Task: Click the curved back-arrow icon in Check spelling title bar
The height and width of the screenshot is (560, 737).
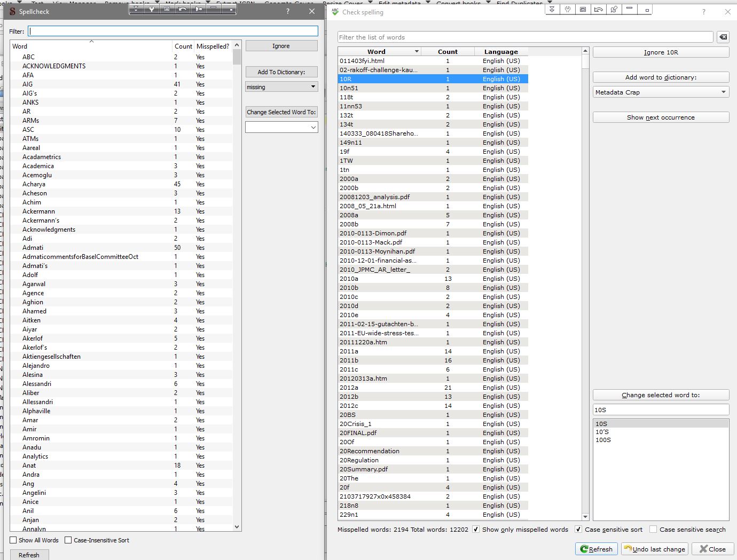Action: [599, 9]
